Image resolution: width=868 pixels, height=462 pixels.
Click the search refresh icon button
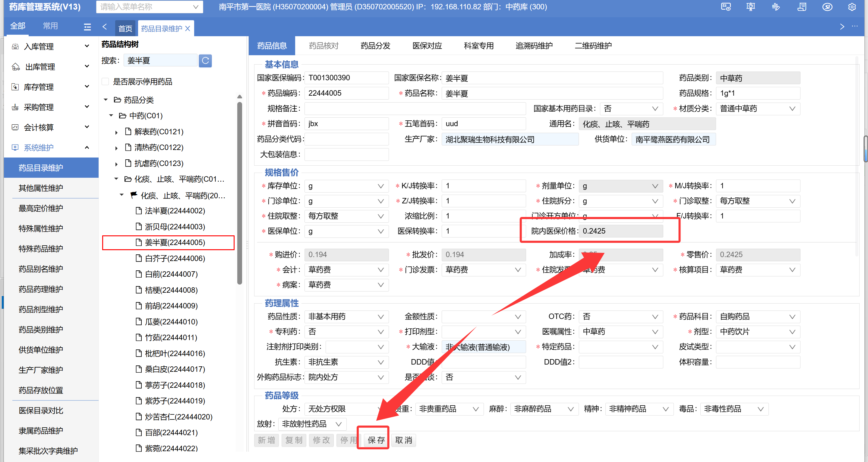pyautogui.click(x=205, y=61)
